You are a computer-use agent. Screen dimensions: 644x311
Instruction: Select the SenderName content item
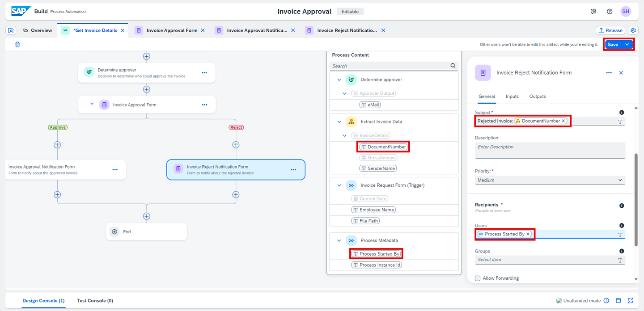(378, 168)
